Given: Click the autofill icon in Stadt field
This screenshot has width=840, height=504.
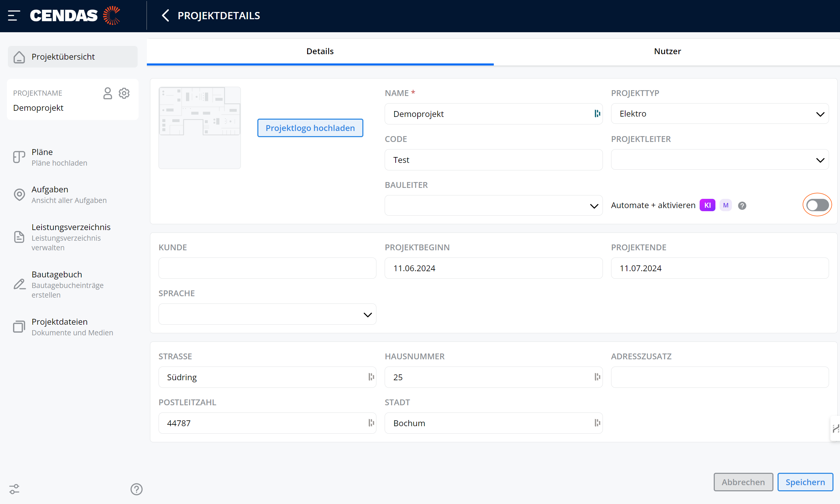Looking at the screenshot, I should tap(597, 423).
